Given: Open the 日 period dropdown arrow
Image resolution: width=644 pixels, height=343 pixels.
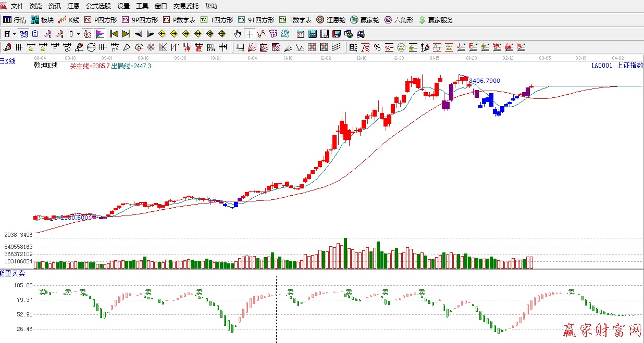Looking at the screenshot, I should pyautogui.click(x=15, y=34).
